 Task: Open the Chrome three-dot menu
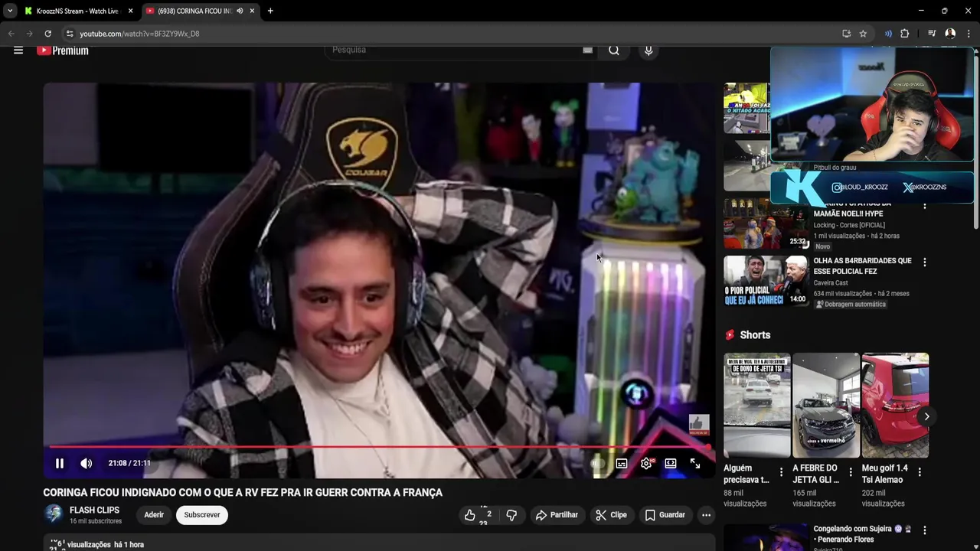(x=969, y=34)
